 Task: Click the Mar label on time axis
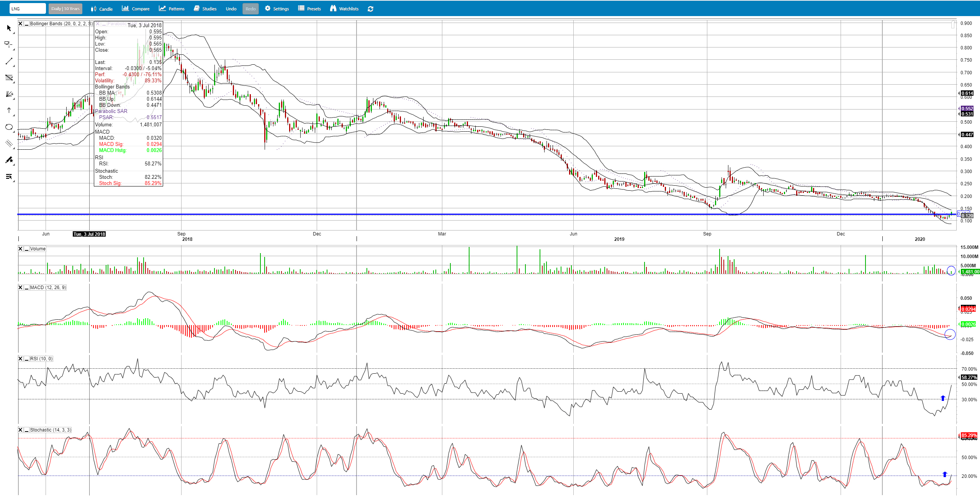click(442, 234)
